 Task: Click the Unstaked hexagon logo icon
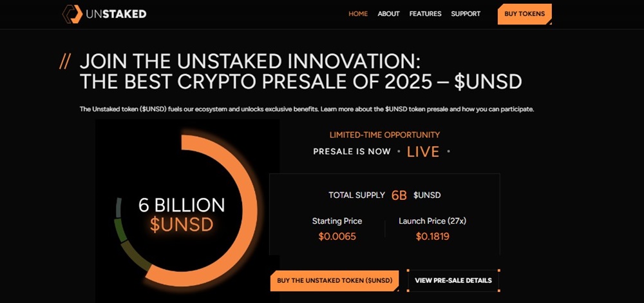click(72, 14)
